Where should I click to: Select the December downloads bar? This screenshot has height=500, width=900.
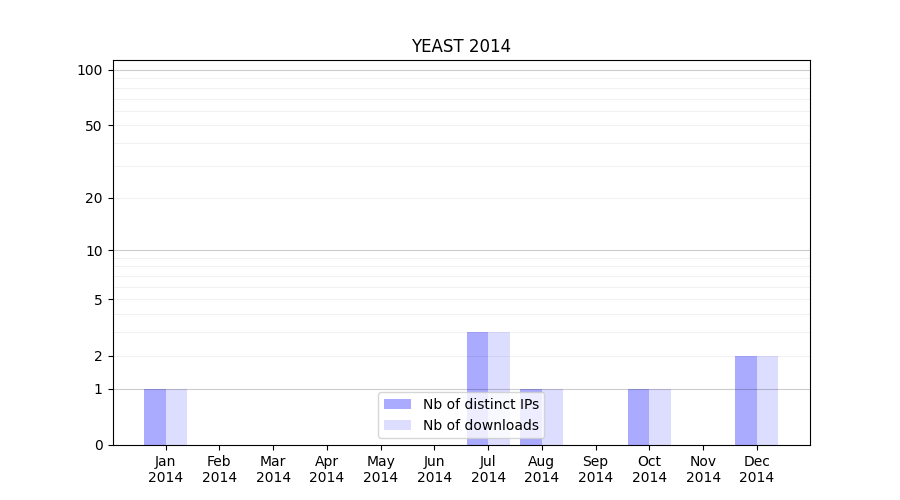point(767,400)
